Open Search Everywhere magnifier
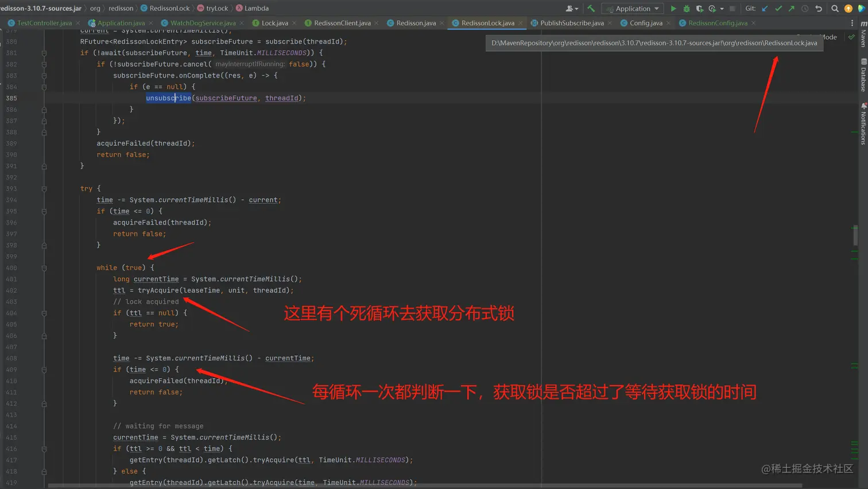The image size is (868, 489). point(835,8)
